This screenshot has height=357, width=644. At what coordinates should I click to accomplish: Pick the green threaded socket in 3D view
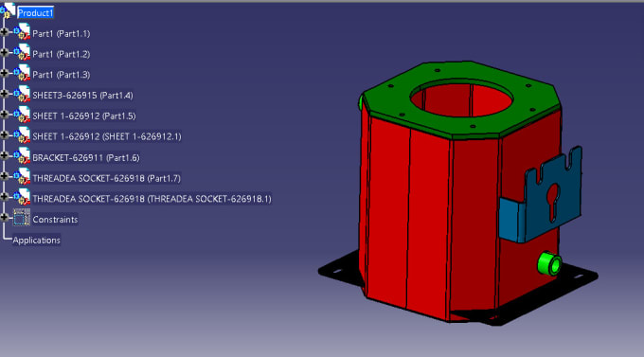point(549,263)
